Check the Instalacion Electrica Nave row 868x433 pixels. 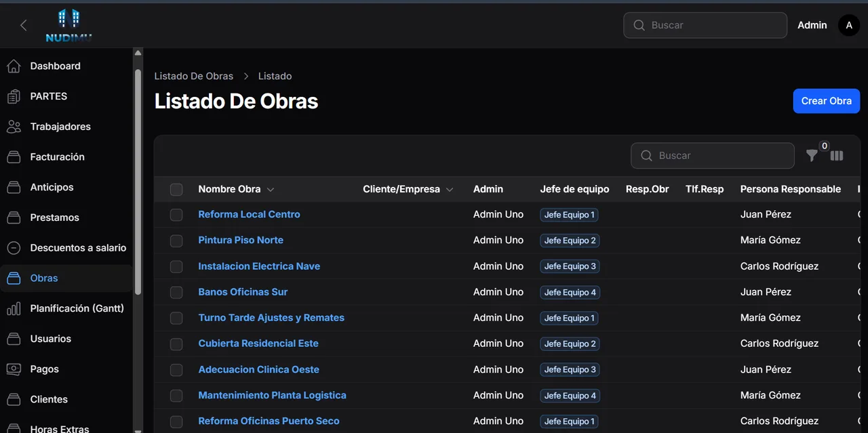(x=176, y=266)
